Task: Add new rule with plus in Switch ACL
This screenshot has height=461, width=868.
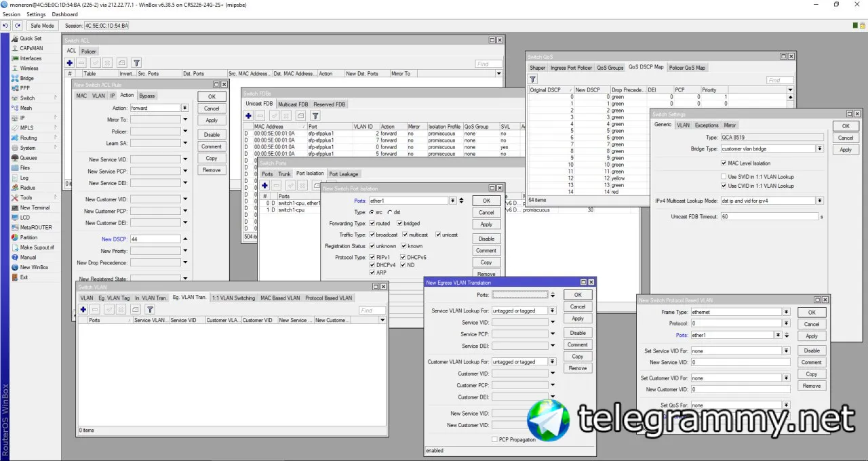Action: pos(70,62)
